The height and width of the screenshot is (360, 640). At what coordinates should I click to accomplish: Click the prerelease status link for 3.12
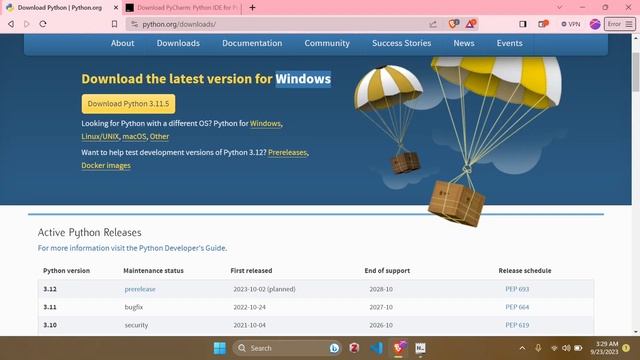(140, 289)
